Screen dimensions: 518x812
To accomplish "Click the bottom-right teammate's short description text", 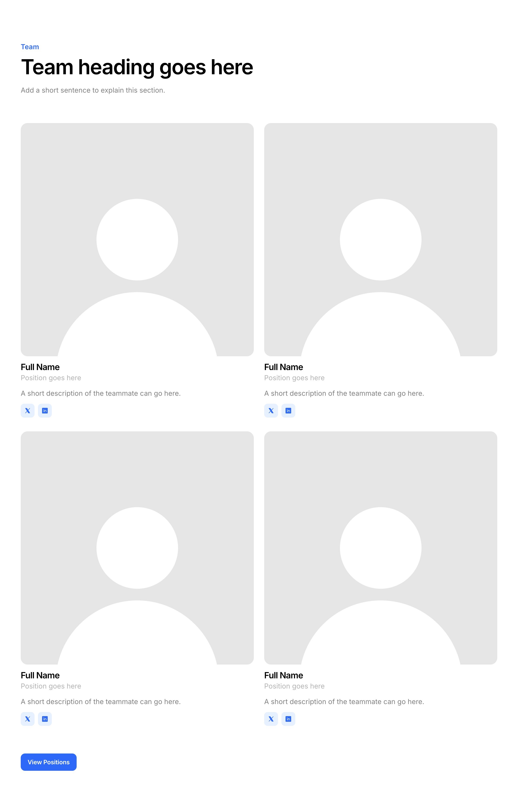I will pos(344,701).
